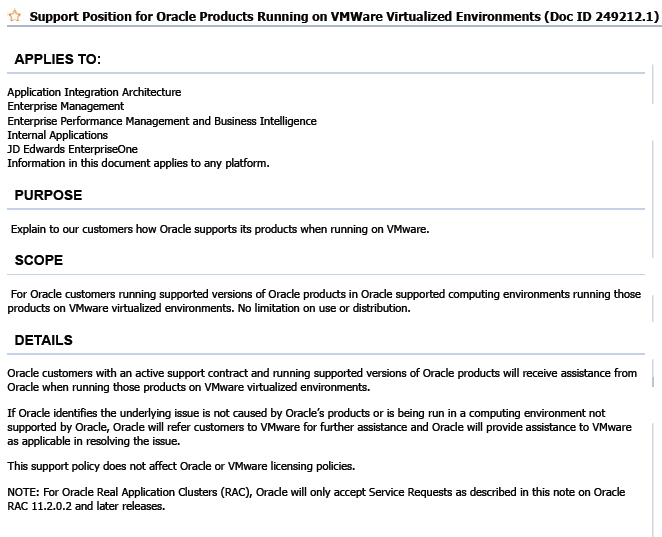This screenshot has width=662, height=537.
Task: Click the SCOPE heading
Action: tap(39, 260)
